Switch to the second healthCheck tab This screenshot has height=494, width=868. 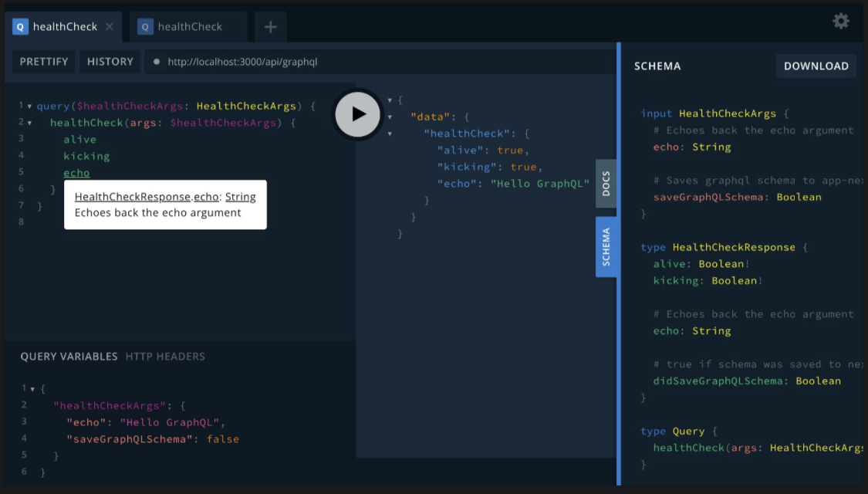tap(189, 26)
